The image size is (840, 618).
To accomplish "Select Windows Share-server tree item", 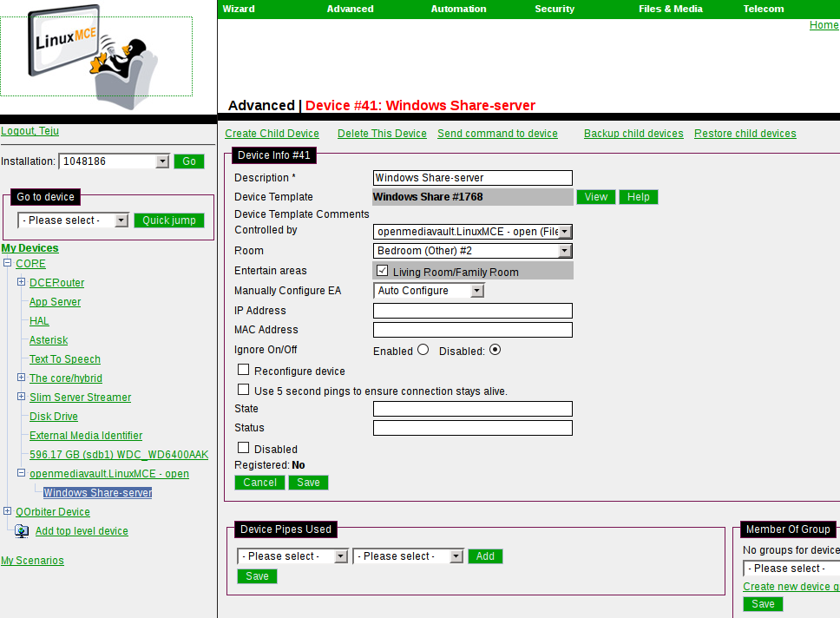I will coord(97,493).
